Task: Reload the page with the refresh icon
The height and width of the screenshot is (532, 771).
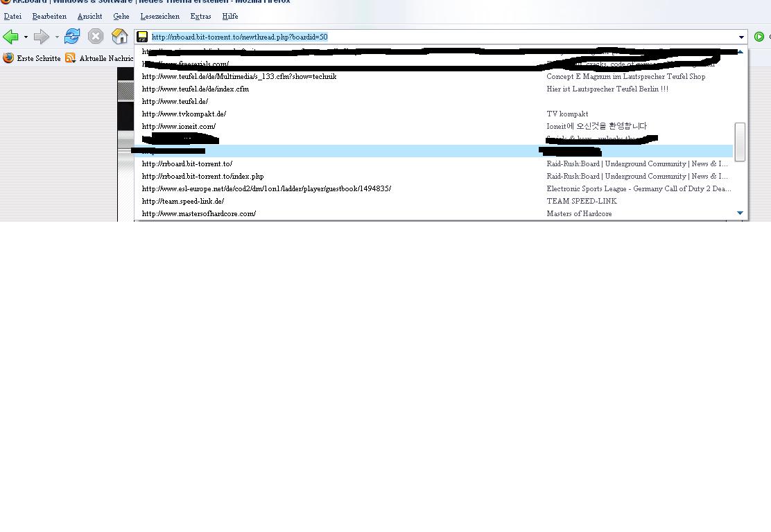Action: click(x=72, y=36)
